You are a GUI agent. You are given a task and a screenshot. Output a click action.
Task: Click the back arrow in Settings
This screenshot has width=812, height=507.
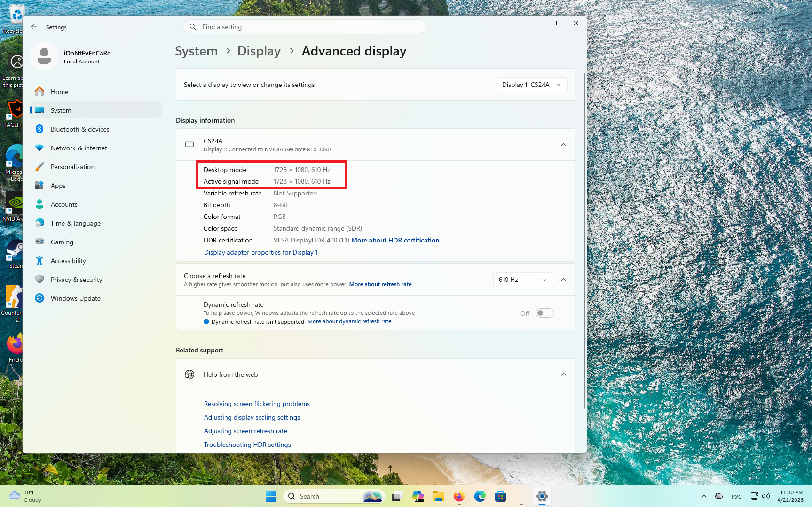[x=34, y=27]
